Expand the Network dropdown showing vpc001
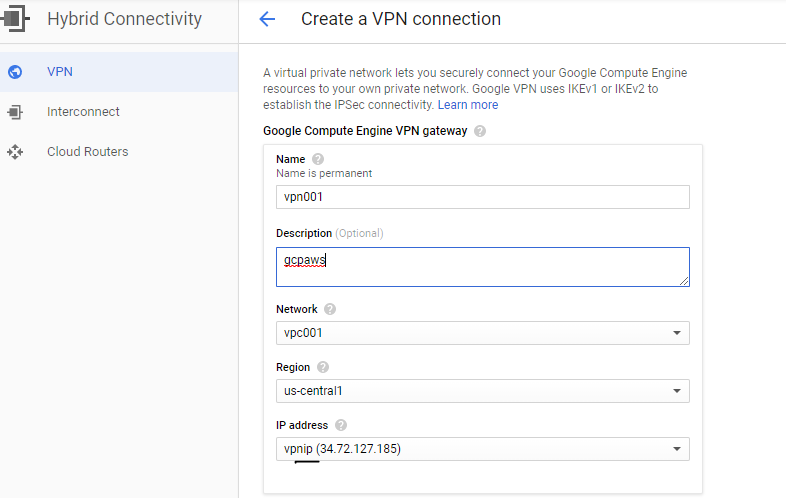 click(483, 333)
